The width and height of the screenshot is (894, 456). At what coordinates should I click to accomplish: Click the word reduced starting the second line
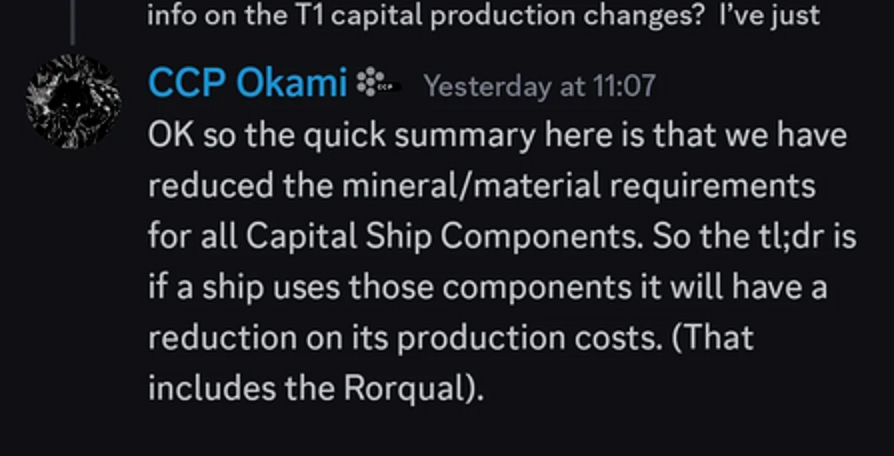tap(211, 186)
